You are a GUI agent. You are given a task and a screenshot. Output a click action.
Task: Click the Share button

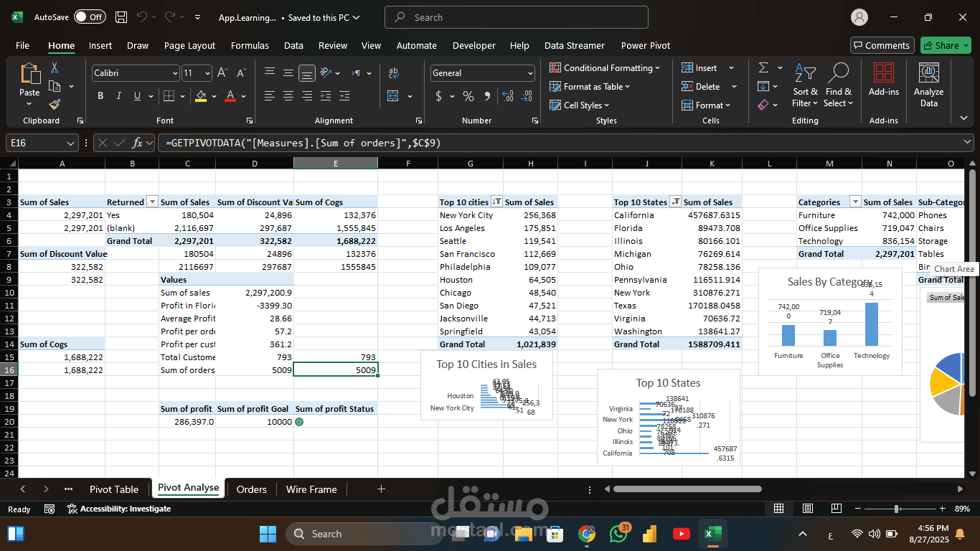click(x=946, y=45)
